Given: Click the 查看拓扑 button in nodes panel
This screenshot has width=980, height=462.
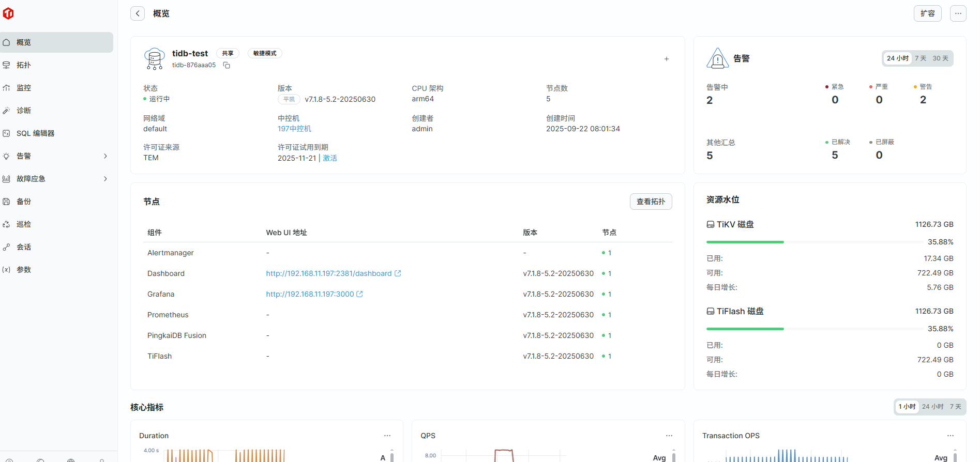Looking at the screenshot, I should pyautogui.click(x=651, y=202).
